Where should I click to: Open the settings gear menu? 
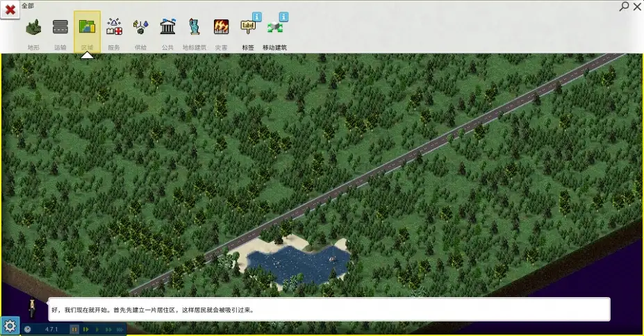coord(10,326)
